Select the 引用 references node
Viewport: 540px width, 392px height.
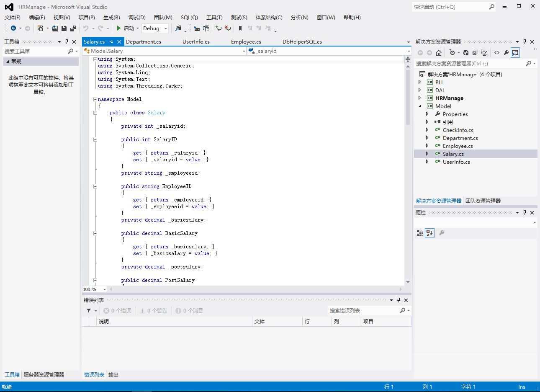point(448,122)
